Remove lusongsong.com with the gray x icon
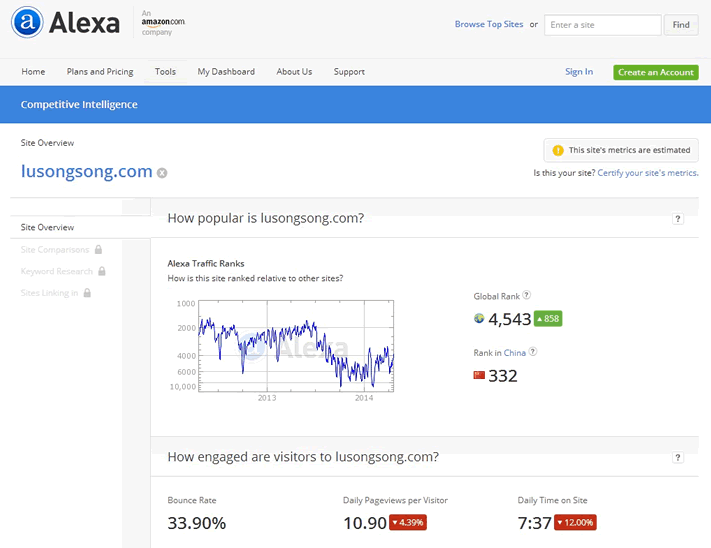The height and width of the screenshot is (548, 711). 162,173
